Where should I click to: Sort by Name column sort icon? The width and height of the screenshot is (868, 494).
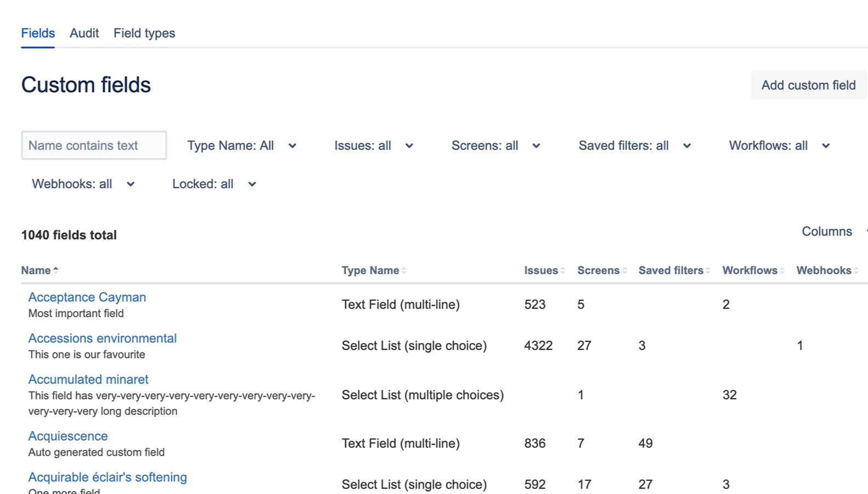(56, 271)
